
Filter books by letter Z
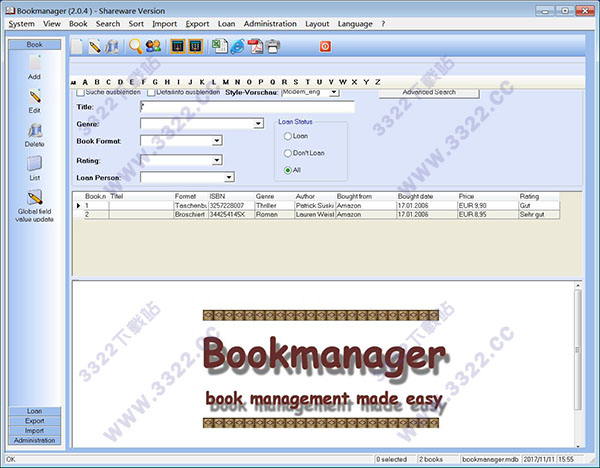point(378,82)
